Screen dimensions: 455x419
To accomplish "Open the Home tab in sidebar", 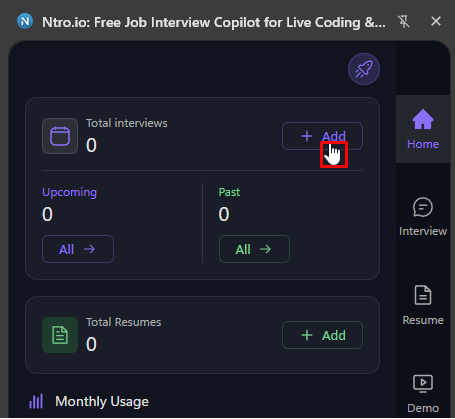I will (x=423, y=129).
